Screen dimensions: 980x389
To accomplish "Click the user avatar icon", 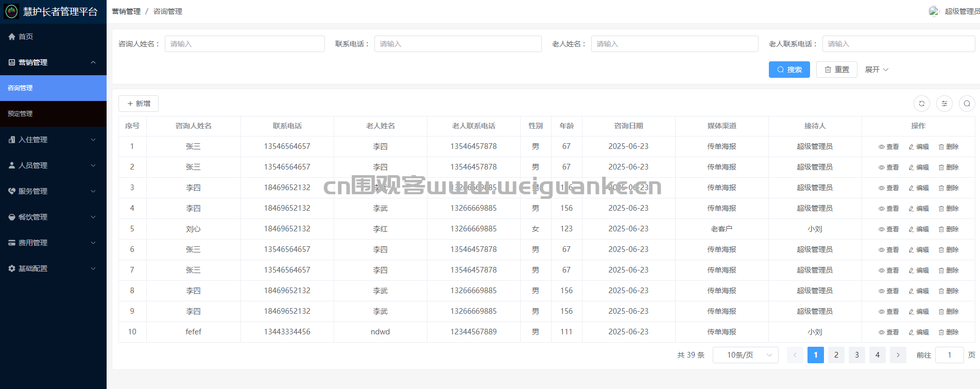I will tap(934, 11).
